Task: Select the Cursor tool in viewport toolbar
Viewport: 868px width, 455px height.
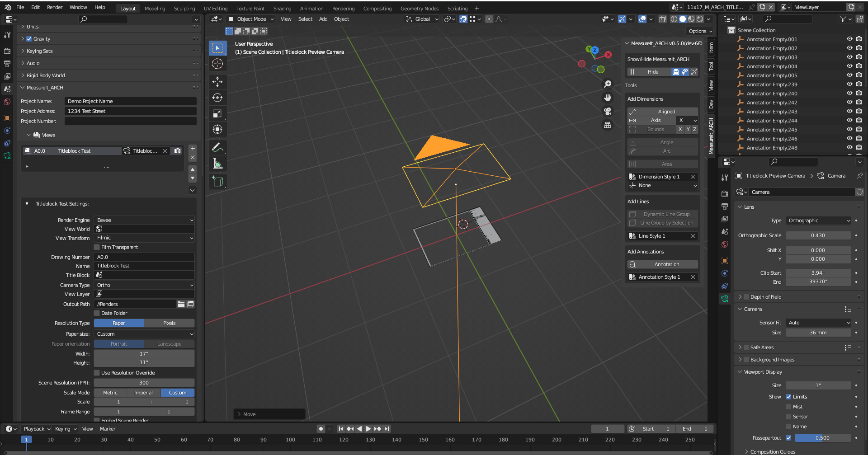Action: 217,64
